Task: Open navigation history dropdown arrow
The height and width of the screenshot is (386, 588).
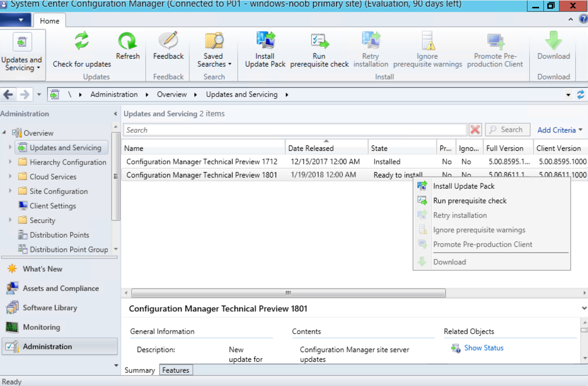Action: (x=39, y=95)
